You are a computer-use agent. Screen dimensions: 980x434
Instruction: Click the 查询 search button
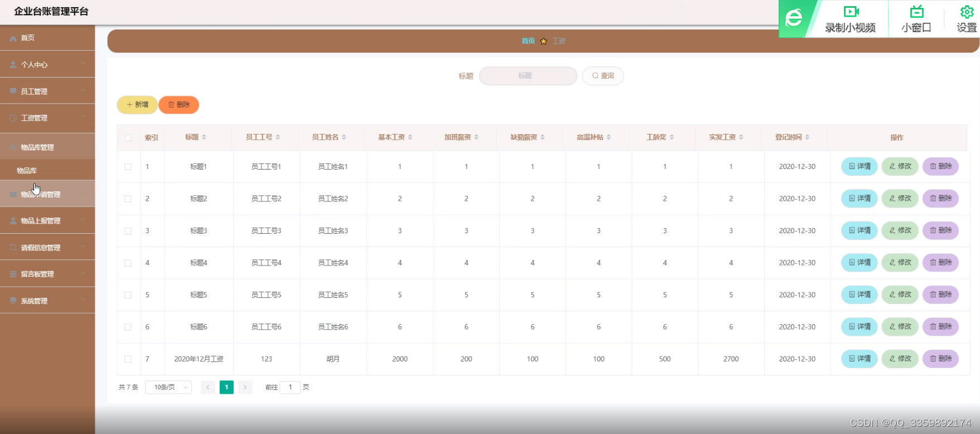(x=603, y=76)
